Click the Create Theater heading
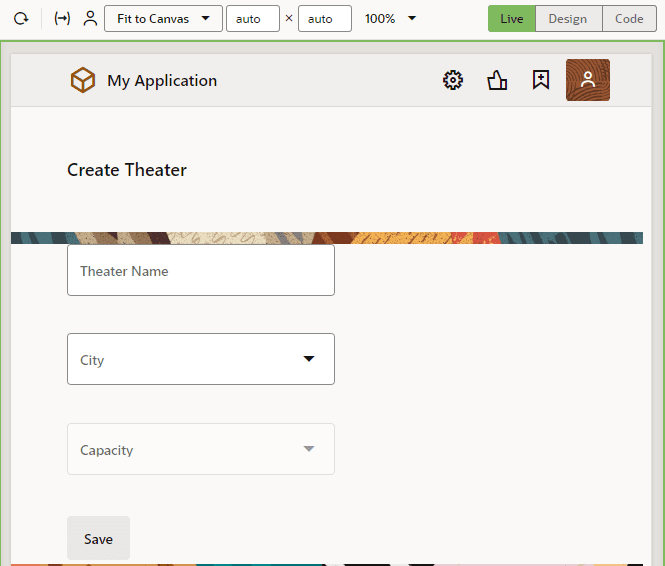This screenshot has height=566, width=665. (127, 170)
